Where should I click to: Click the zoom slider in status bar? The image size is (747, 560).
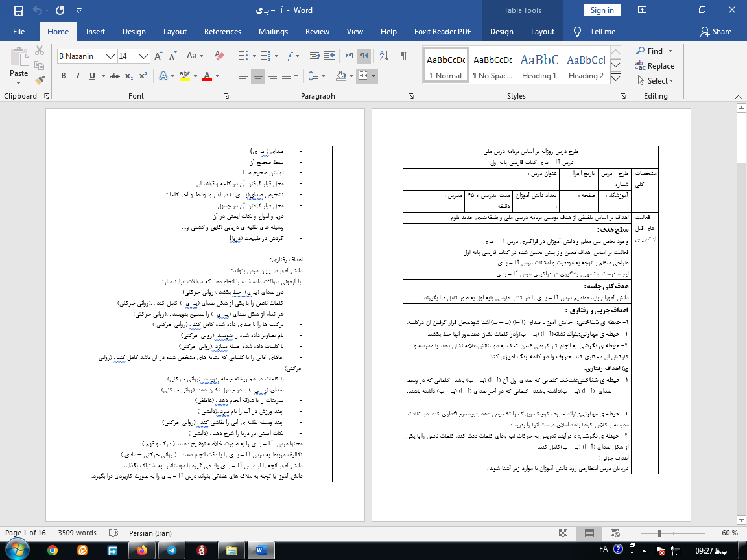(660, 533)
